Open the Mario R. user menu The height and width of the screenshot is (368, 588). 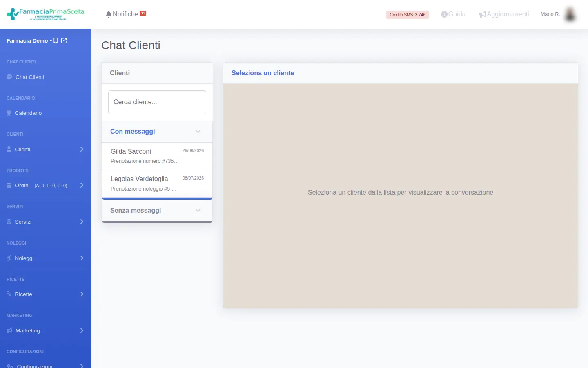(x=550, y=14)
